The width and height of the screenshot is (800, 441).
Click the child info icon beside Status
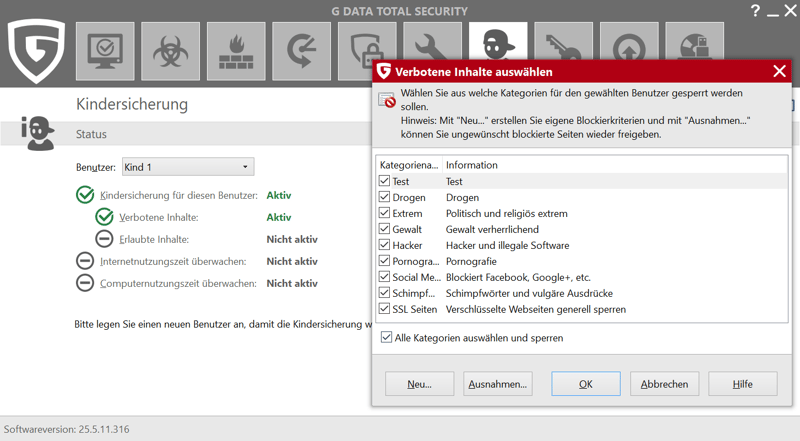38,133
